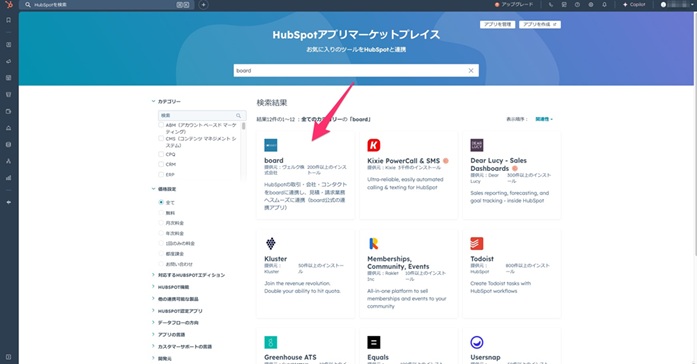The width and height of the screenshot is (697, 364).
Task: Click the category filter 検索 field
Action: click(202, 116)
